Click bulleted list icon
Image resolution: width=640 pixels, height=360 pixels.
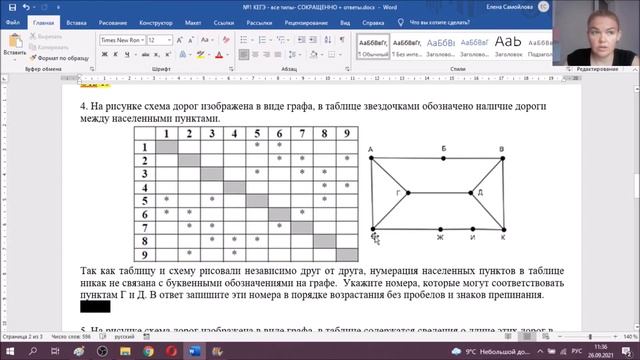244,40
